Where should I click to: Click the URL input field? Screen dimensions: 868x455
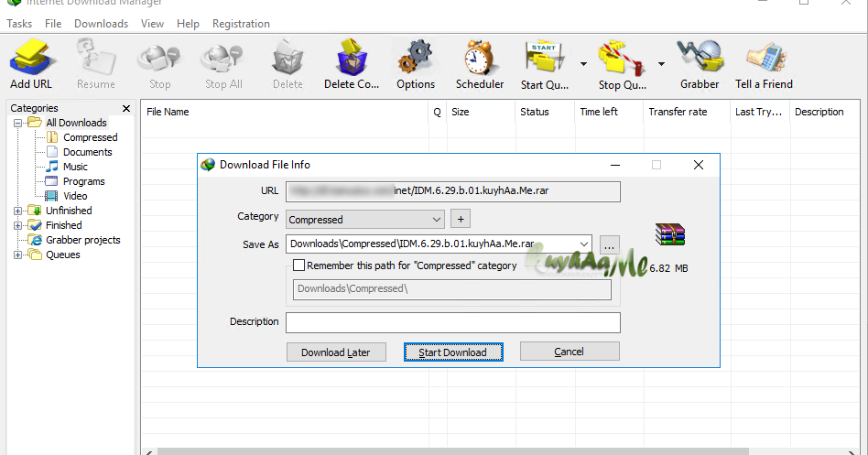click(x=453, y=191)
